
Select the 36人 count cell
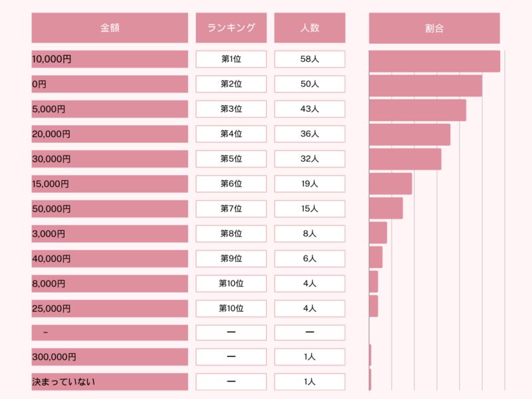point(309,134)
